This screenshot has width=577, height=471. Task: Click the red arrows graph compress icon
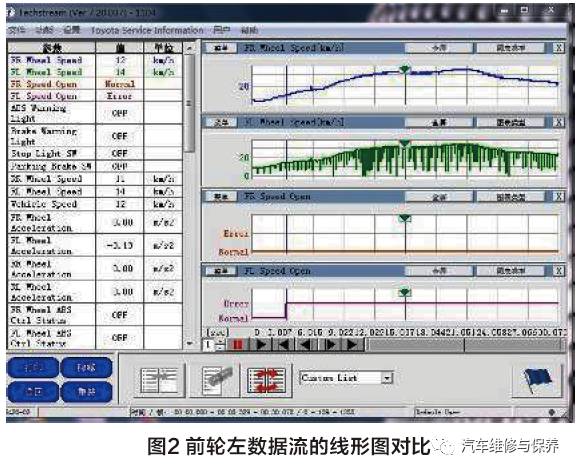tap(266, 380)
